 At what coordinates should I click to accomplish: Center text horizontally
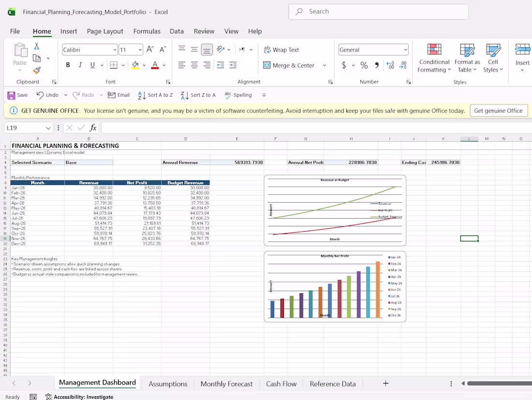[x=194, y=65]
